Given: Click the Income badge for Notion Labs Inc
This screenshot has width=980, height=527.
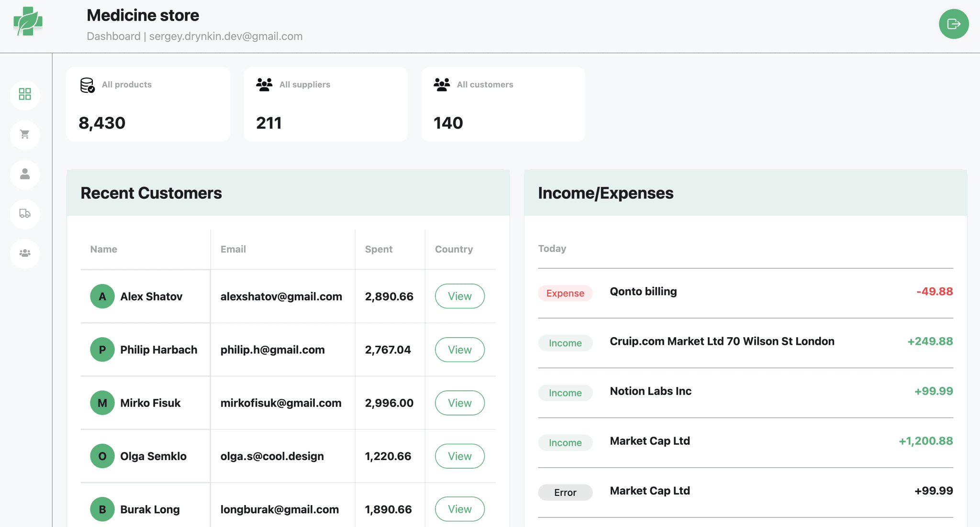Looking at the screenshot, I should [565, 393].
